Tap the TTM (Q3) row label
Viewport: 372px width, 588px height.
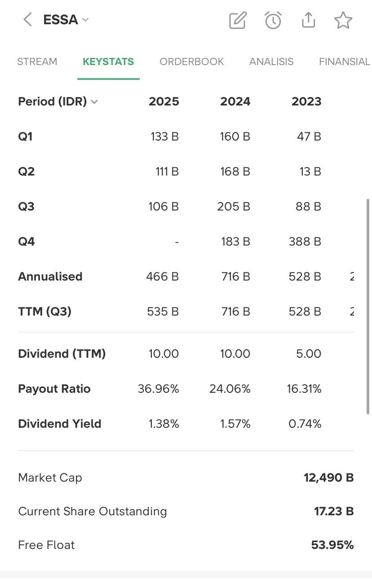(x=44, y=312)
